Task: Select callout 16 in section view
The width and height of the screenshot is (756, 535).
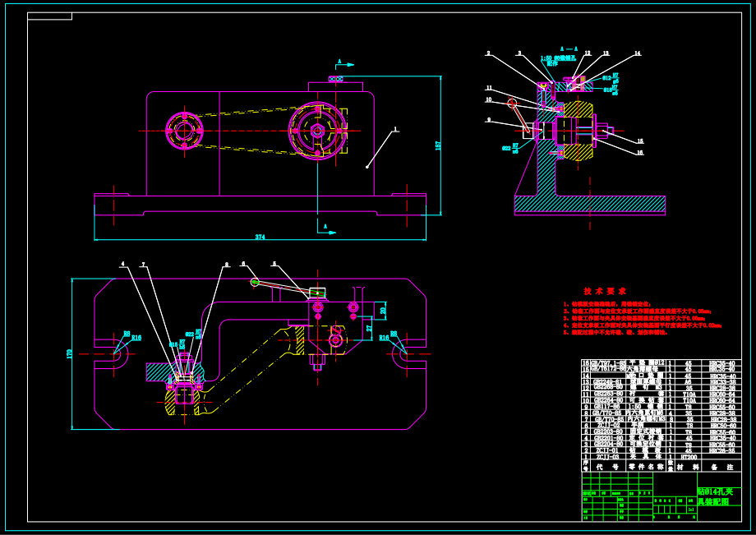Action: point(640,152)
